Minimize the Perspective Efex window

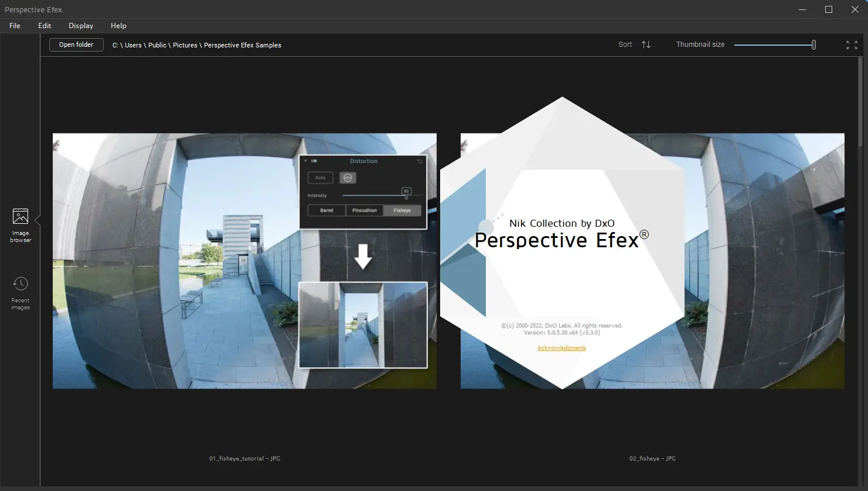tap(802, 9)
